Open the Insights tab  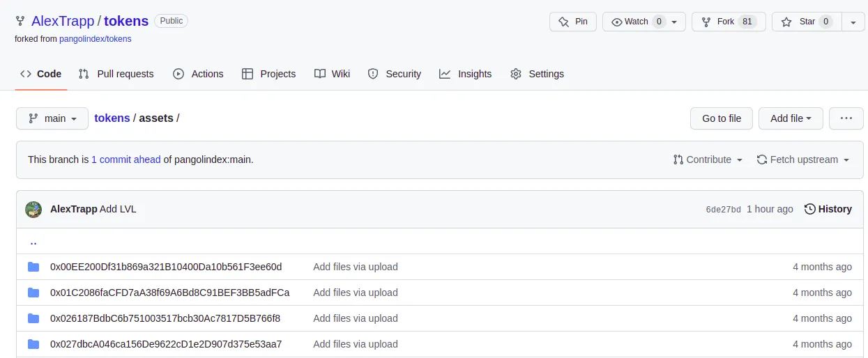(465, 74)
